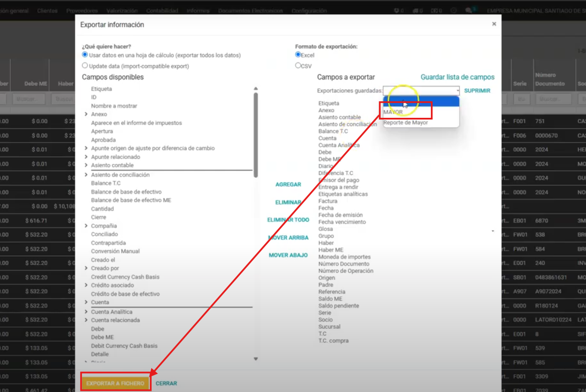
Task: Click Guardar lista de campos link
Action: click(457, 77)
